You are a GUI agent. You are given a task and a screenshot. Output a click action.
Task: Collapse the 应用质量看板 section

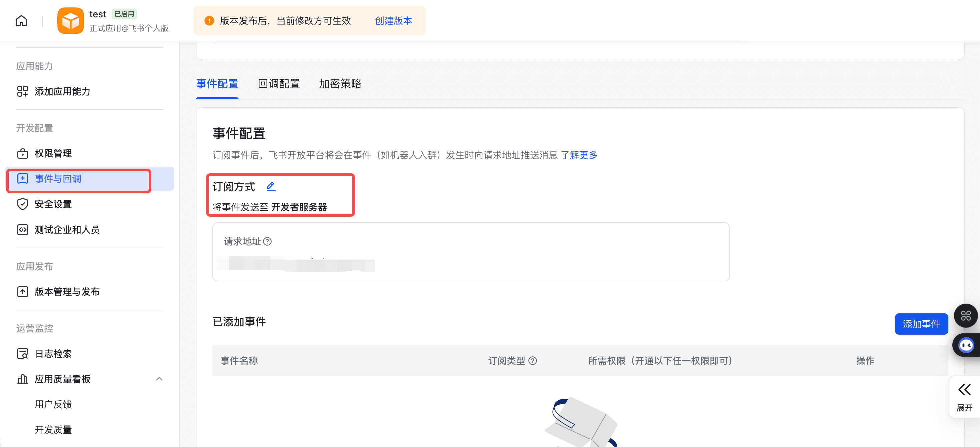tap(159, 379)
